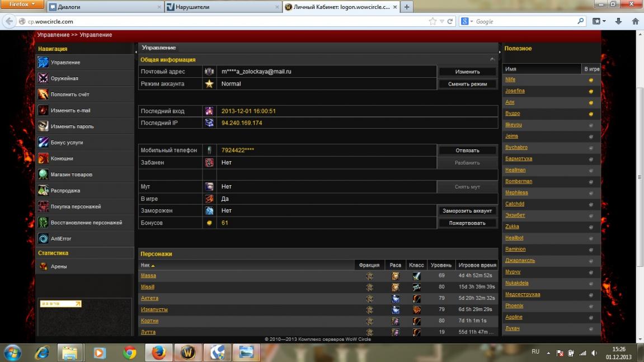
Task: Click the Арены statistics icon
Action: [x=43, y=267]
